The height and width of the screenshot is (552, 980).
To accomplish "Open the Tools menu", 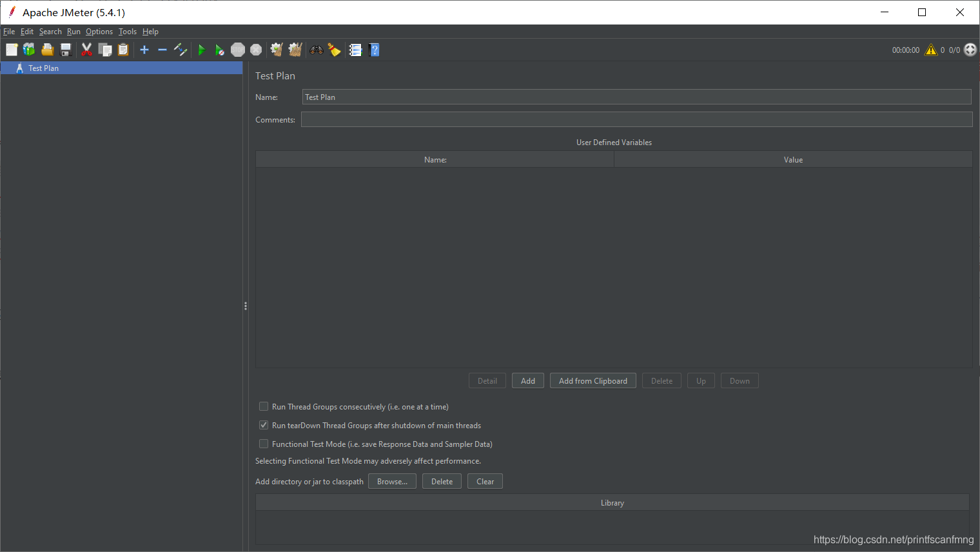I will (128, 32).
